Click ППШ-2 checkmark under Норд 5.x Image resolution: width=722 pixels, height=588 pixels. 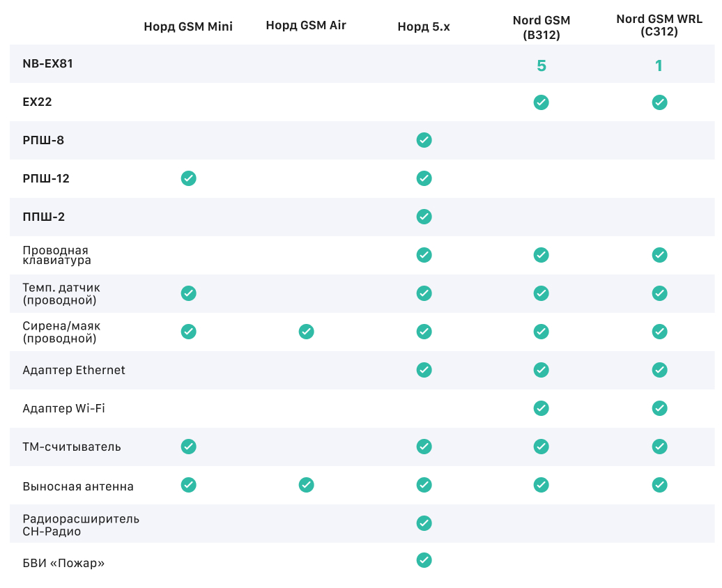[x=424, y=217]
